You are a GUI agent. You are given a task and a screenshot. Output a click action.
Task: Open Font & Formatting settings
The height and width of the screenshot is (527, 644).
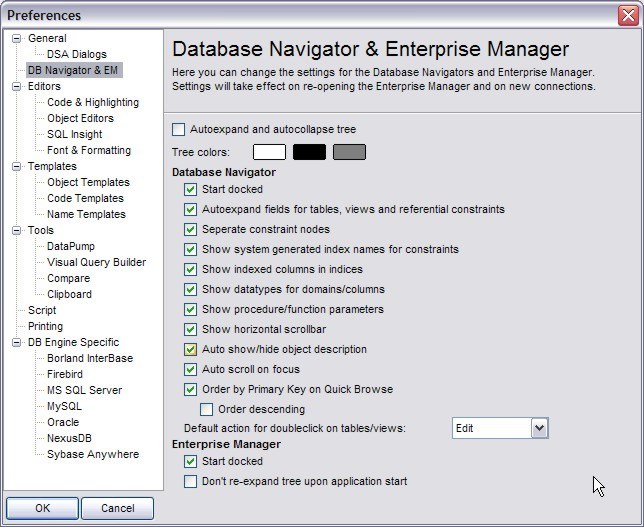[x=89, y=150]
